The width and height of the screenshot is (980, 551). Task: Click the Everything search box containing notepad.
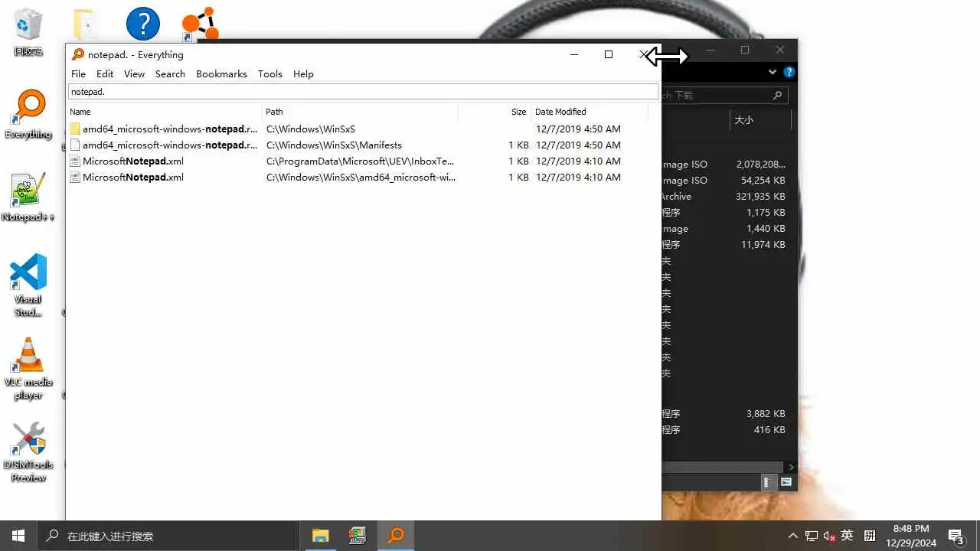[x=363, y=91]
